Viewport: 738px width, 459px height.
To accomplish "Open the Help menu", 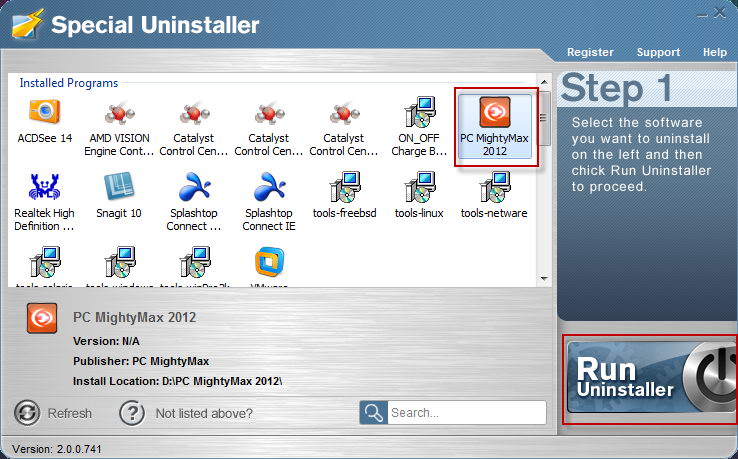I will point(714,52).
